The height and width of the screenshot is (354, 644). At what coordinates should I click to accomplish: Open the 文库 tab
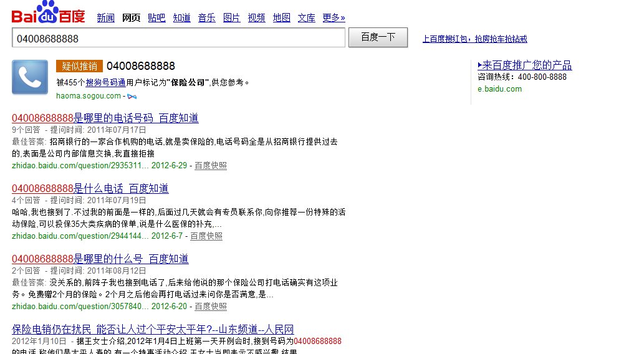306,17
